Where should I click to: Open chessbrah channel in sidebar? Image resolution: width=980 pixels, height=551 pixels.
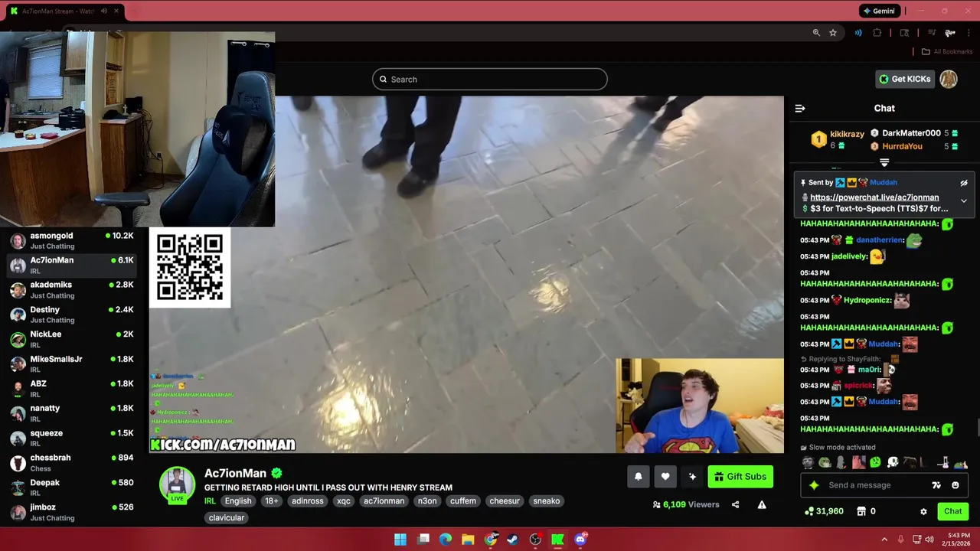73,462
